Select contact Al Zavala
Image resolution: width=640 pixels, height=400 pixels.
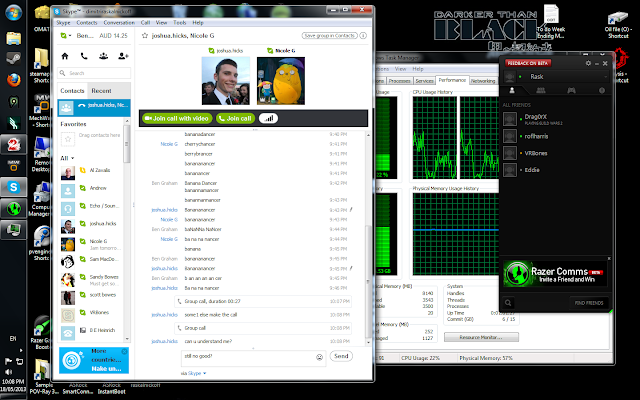click(x=91, y=173)
